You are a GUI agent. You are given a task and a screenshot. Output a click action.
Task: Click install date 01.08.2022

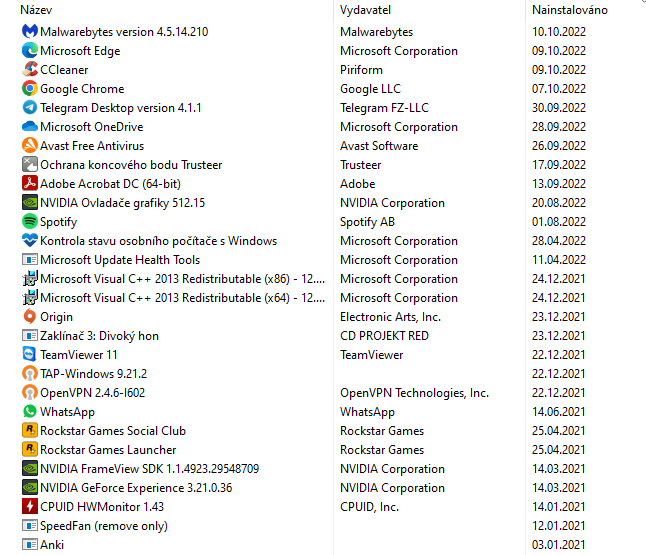point(559,221)
